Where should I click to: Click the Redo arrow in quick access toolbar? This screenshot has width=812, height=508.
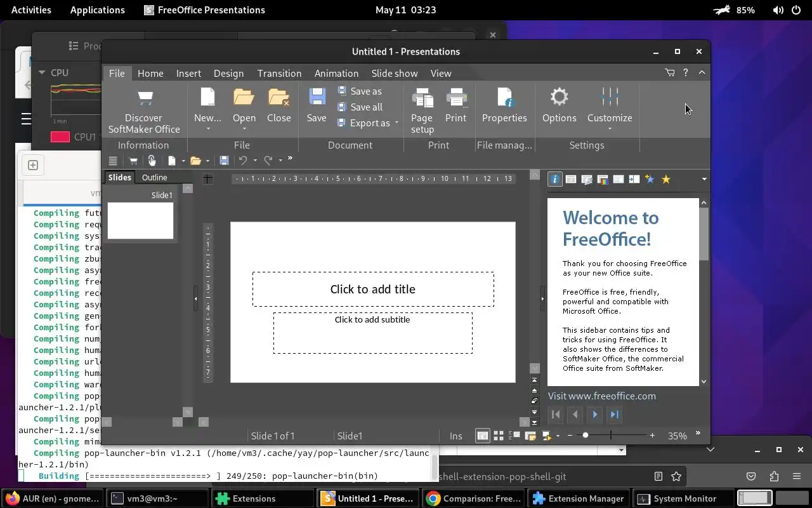coord(268,161)
